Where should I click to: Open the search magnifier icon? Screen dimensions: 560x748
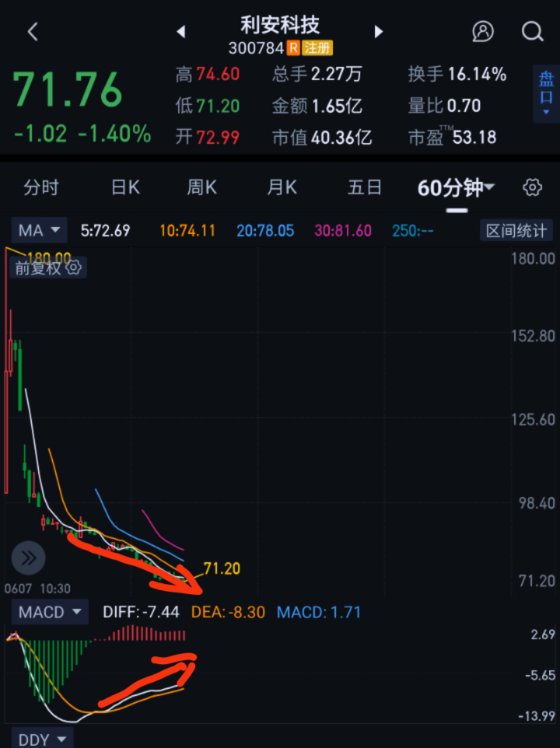coord(532,32)
